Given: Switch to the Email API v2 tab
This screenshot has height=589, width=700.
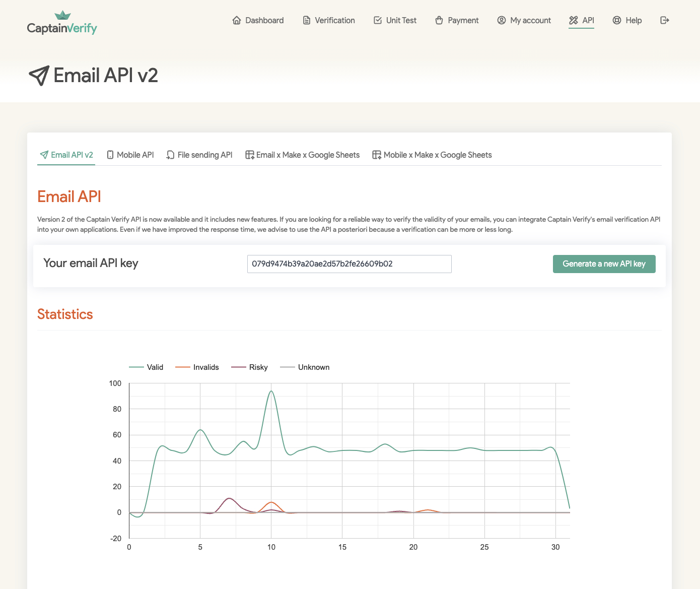Looking at the screenshot, I should [x=66, y=155].
